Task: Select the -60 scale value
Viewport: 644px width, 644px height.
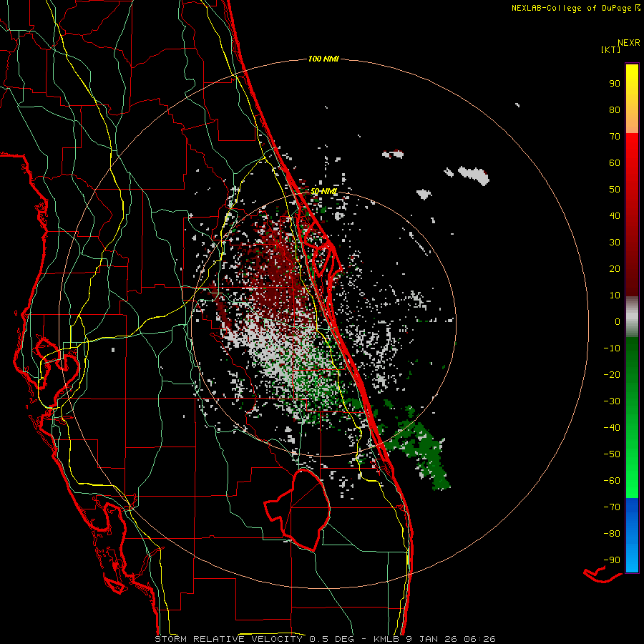Action: (612, 481)
